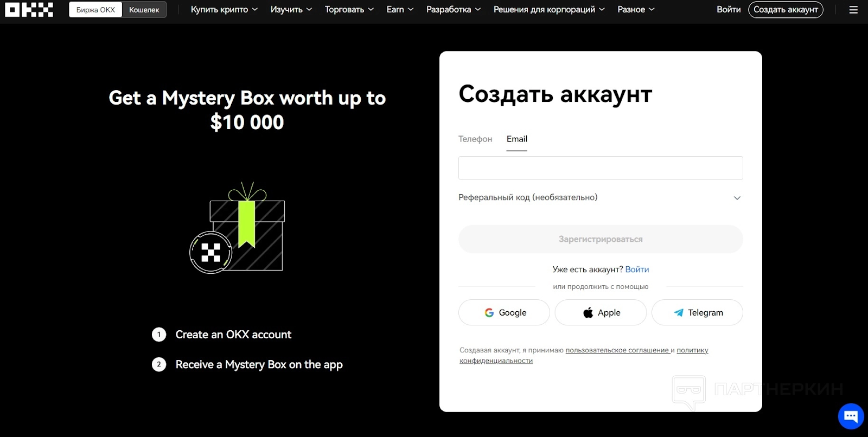
Task: Continue with Telegram
Action: [x=697, y=312]
